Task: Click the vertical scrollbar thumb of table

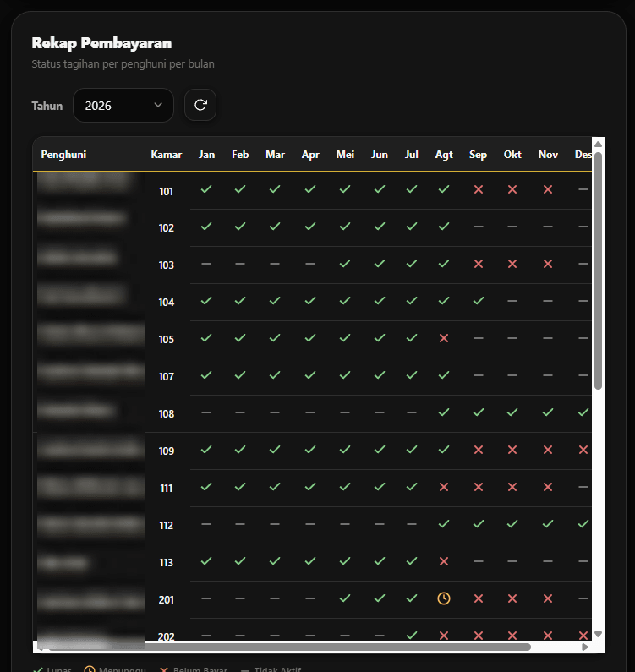Action: pos(598,270)
